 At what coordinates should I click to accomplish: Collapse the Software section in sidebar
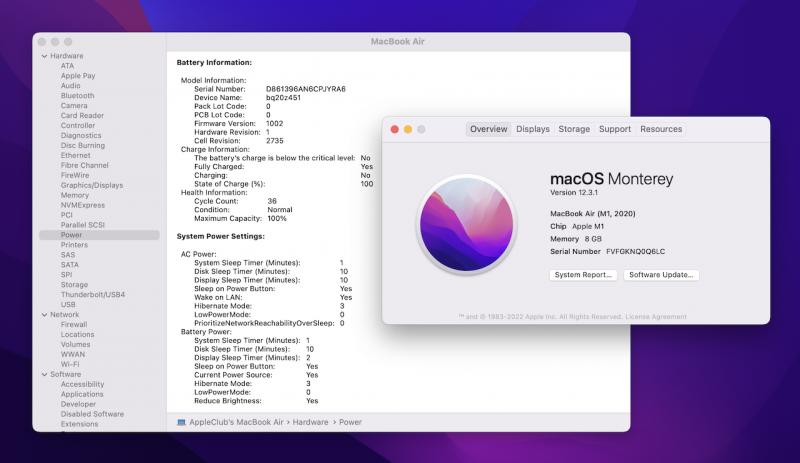tap(44, 374)
